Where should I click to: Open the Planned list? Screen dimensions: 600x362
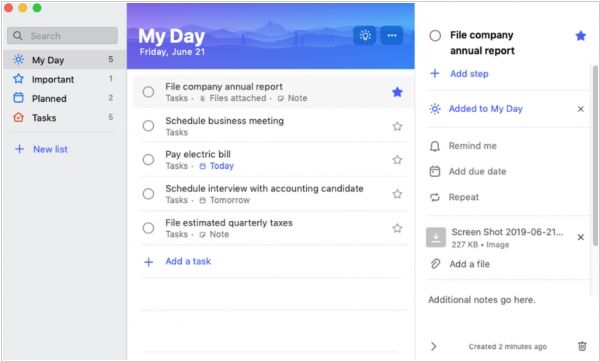(x=64, y=98)
